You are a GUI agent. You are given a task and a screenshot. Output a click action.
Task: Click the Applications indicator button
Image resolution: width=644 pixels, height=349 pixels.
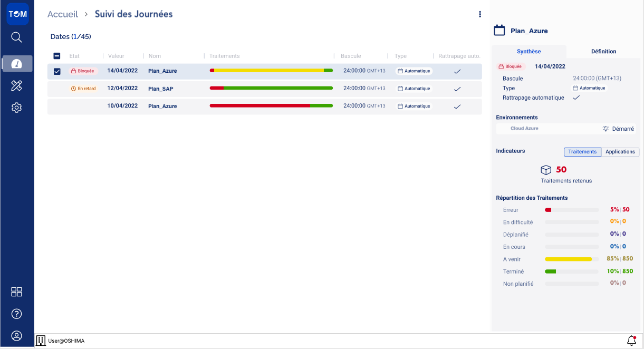pos(620,152)
